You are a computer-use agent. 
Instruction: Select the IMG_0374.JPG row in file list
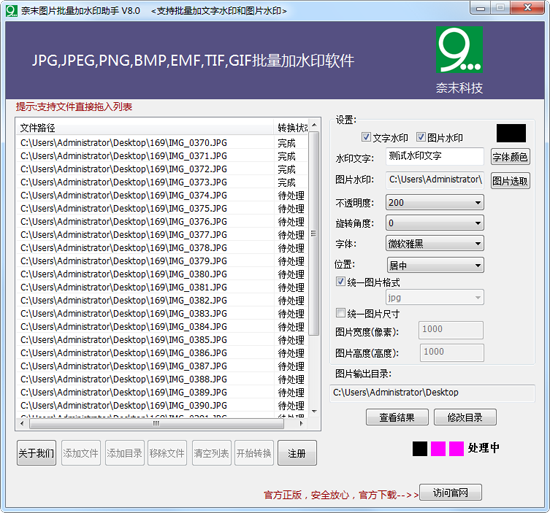(161, 195)
